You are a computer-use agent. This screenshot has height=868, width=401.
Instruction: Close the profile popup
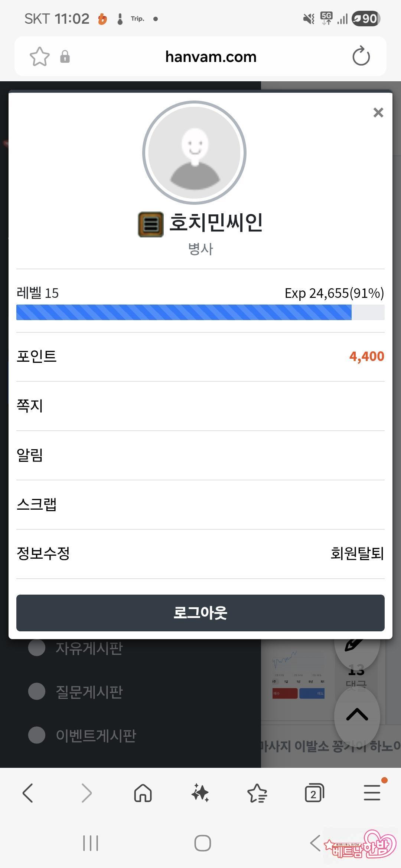378,112
